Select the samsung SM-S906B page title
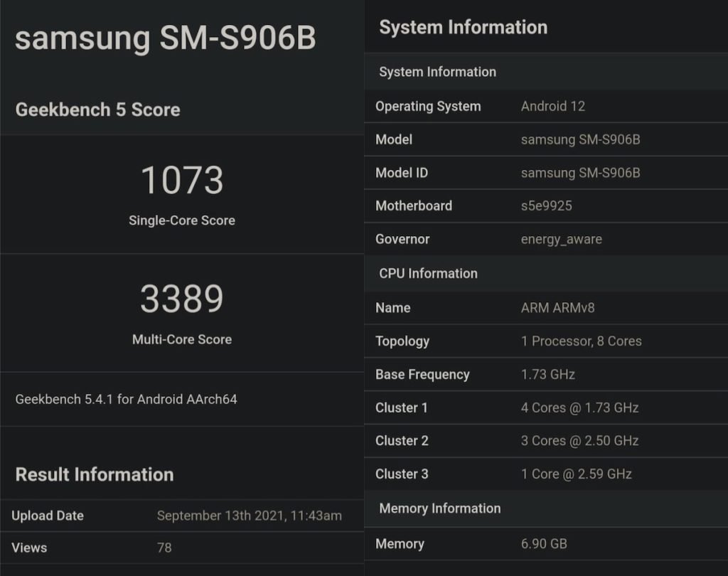Viewport: 728px width, 576px height. tap(165, 38)
